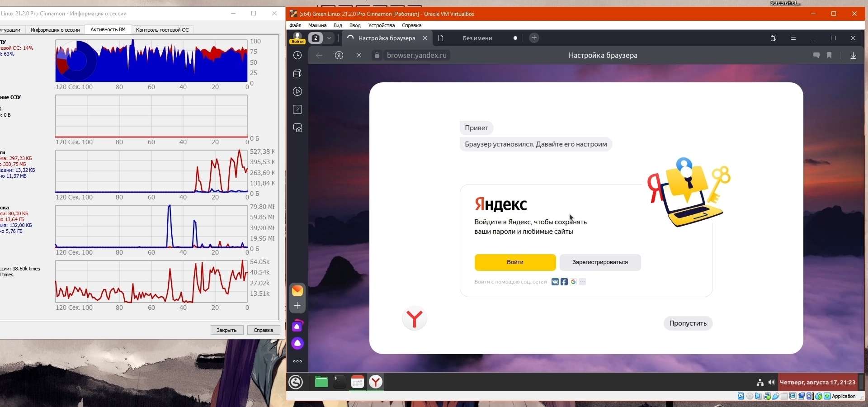Screen dimensions: 868x407
Task: Open the Ввод menu in VirtualBox
Action: click(x=355, y=25)
